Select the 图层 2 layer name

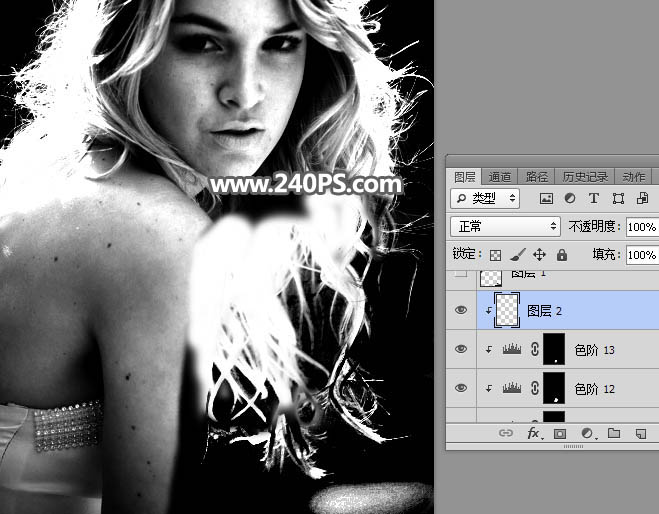coord(544,311)
